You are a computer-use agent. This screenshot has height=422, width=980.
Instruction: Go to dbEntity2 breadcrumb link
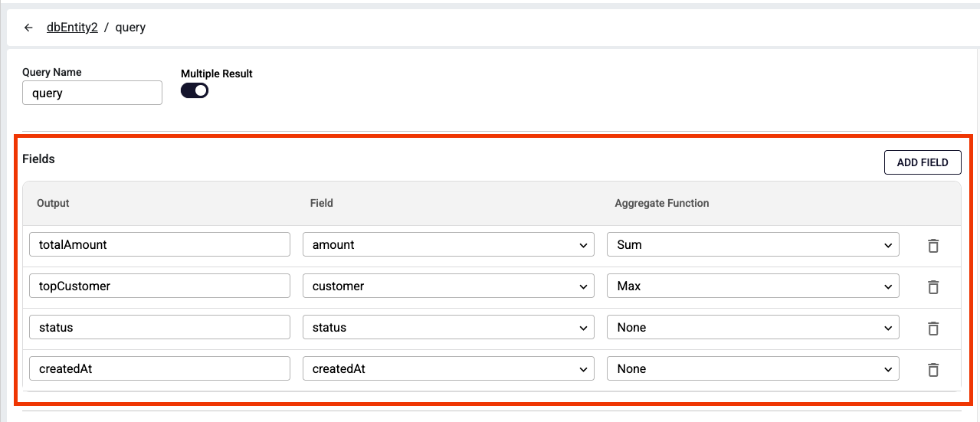(x=72, y=28)
